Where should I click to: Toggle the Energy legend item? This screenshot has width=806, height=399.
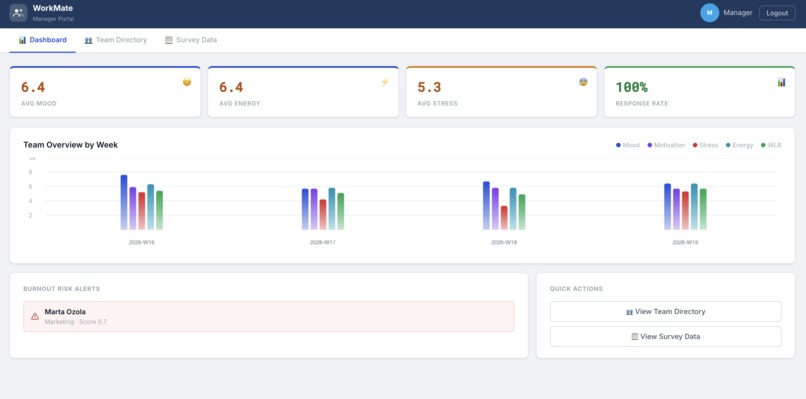coord(739,146)
